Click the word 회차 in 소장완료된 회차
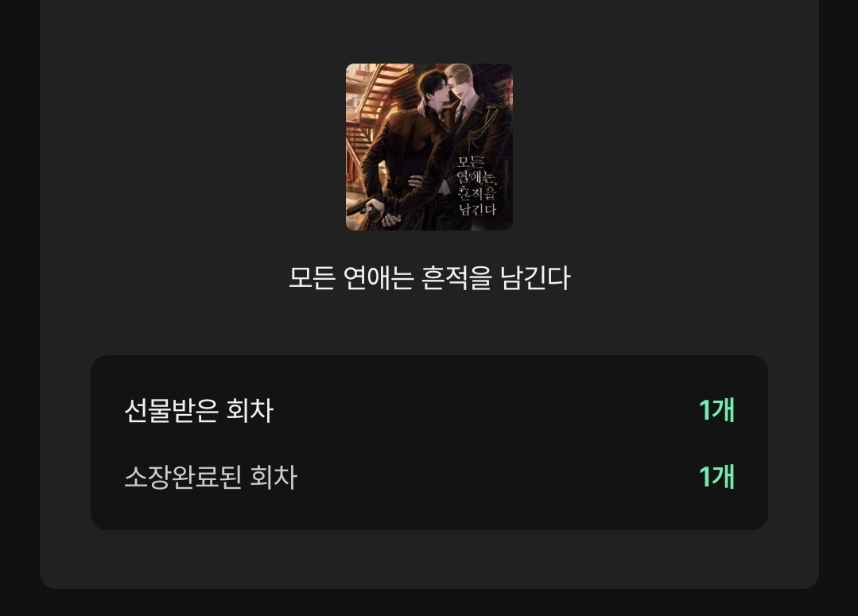 coord(274,477)
